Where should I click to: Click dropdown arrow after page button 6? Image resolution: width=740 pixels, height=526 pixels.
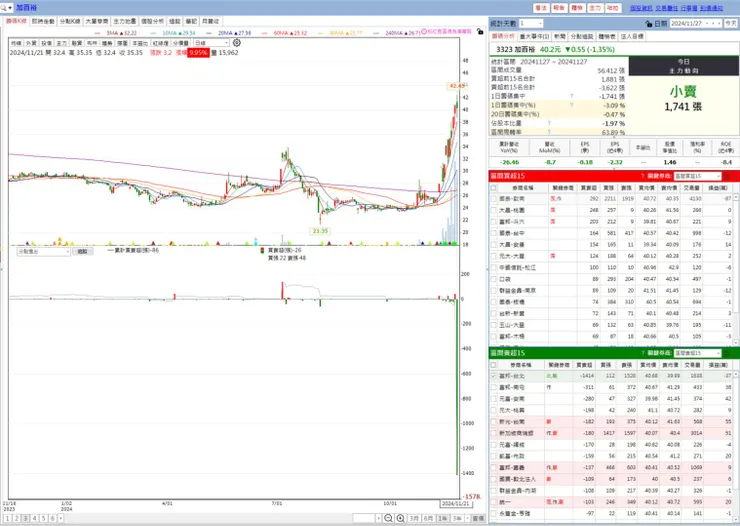[60, 518]
